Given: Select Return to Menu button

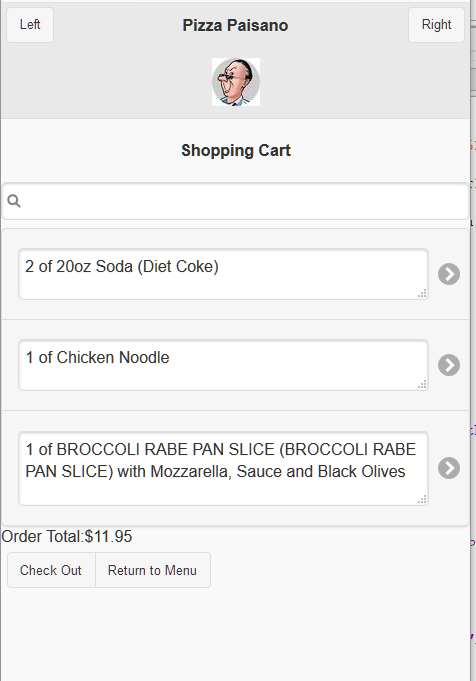Looking at the screenshot, I should click(152, 570).
